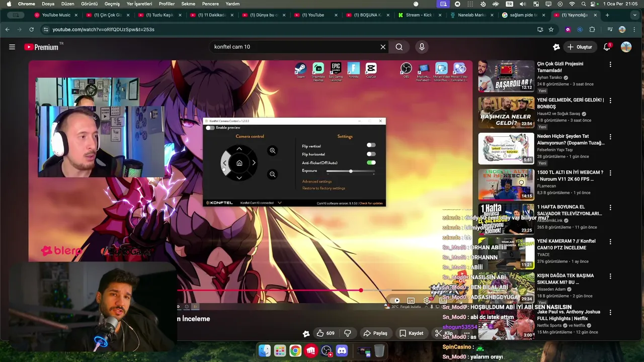Toggle subtitles in video player
The image size is (644, 362).
411,301
